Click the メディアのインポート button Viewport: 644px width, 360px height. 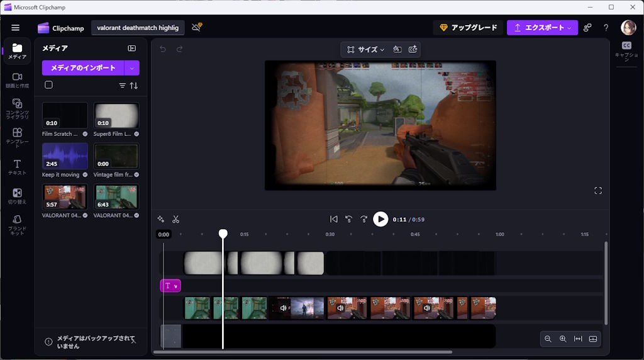(83, 68)
